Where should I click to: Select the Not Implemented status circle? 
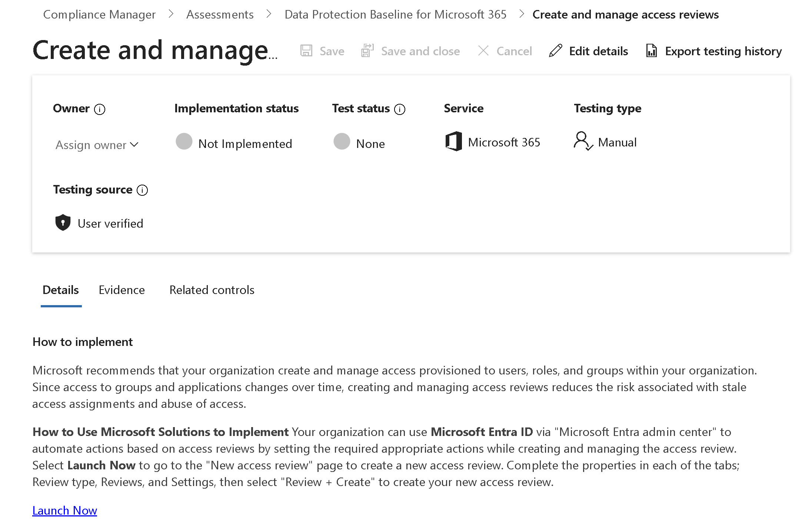tap(184, 141)
